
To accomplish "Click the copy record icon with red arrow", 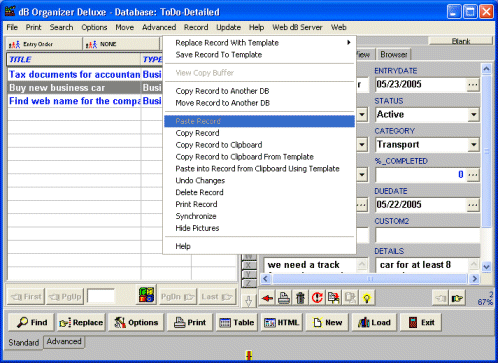I will [x=334, y=298].
